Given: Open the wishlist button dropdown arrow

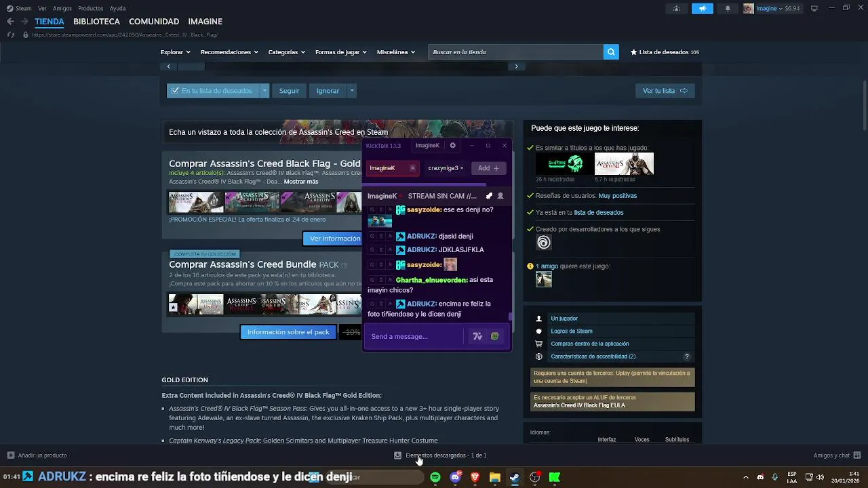Looking at the screenshot, I should point(265,91).
